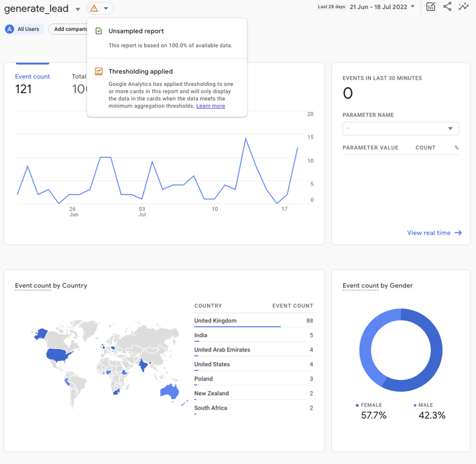Click the Thresholding applied heading
476x464 pixels.
tap(140, 71)
